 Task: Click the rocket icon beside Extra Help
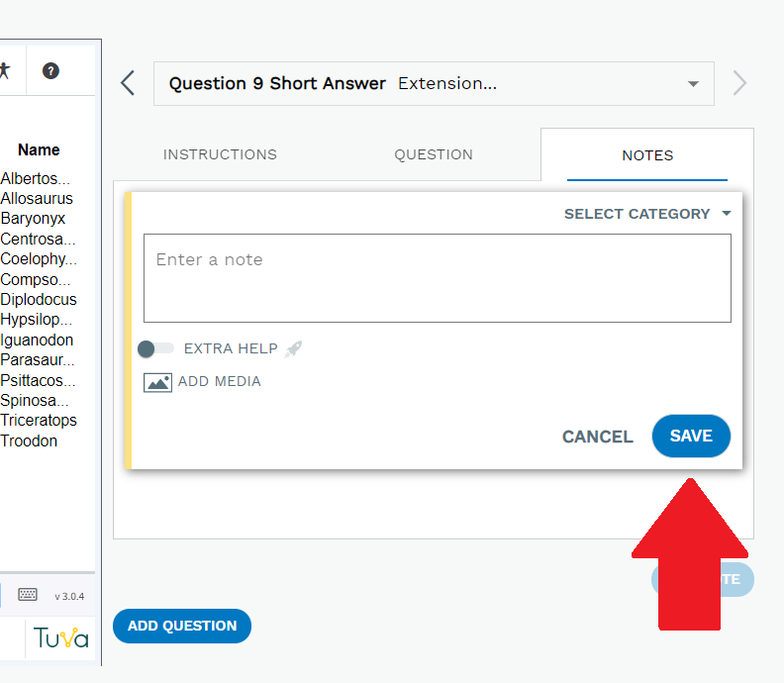tap(293, 348)
